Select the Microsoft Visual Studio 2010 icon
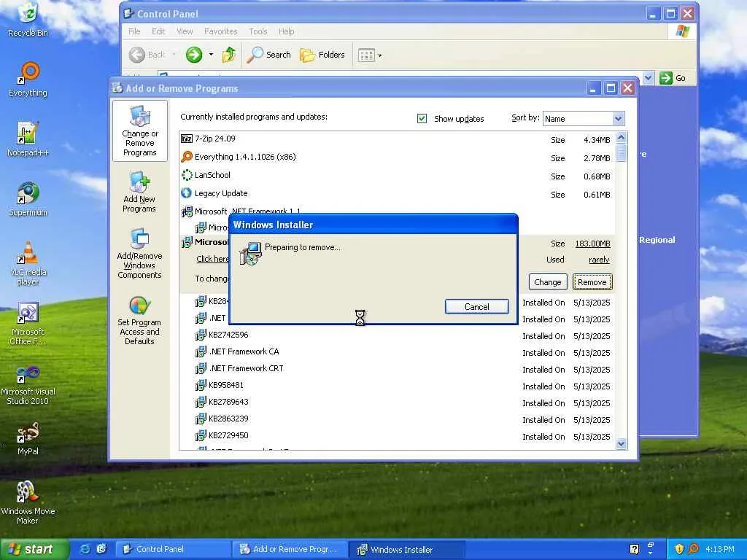Viewport: 747px width, 560px height. [28, 384]
